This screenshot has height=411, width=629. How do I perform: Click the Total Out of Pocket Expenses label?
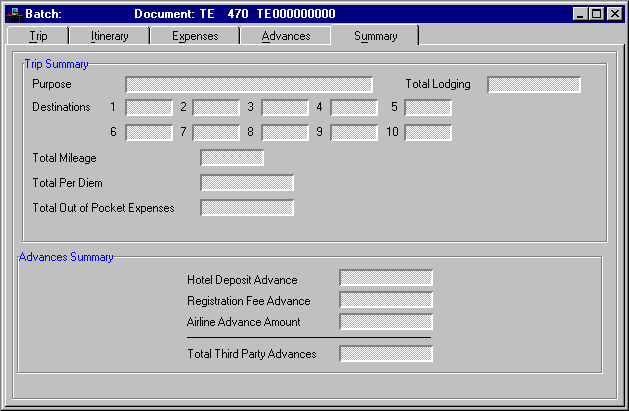tap(103, 208)
